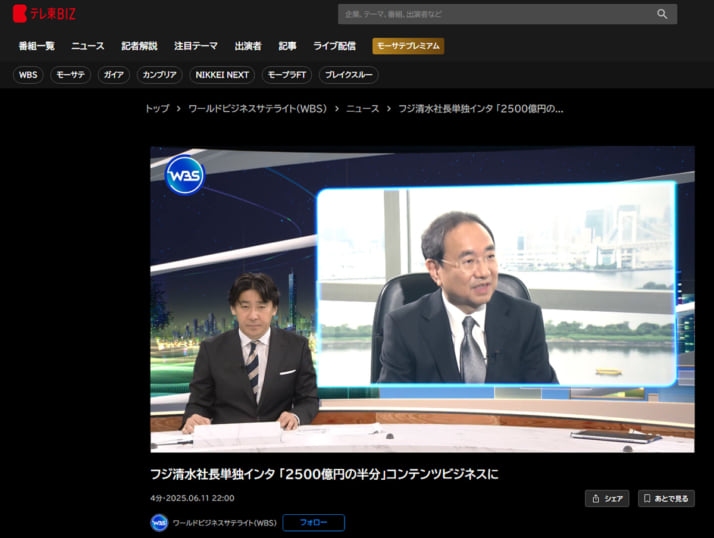This screenshot has height=538, width=714.
Task: Open 注目テーマ menu item
Action: pyautogui.click(x=196, y=46)
